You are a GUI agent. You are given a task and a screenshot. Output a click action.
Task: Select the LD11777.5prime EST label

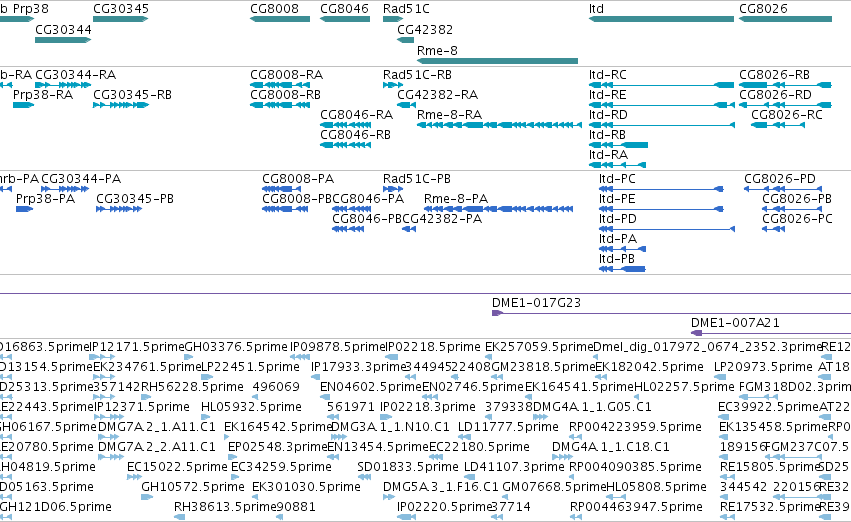point(508,427)
